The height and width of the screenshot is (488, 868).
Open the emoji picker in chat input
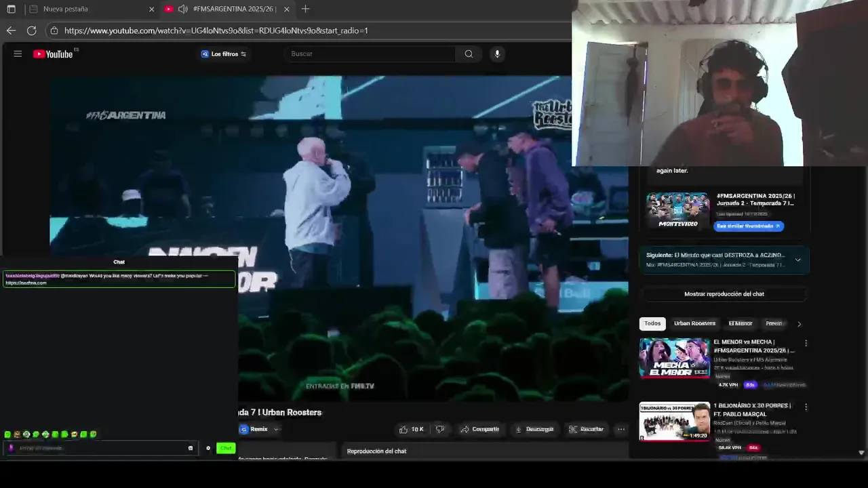point(191,448)
